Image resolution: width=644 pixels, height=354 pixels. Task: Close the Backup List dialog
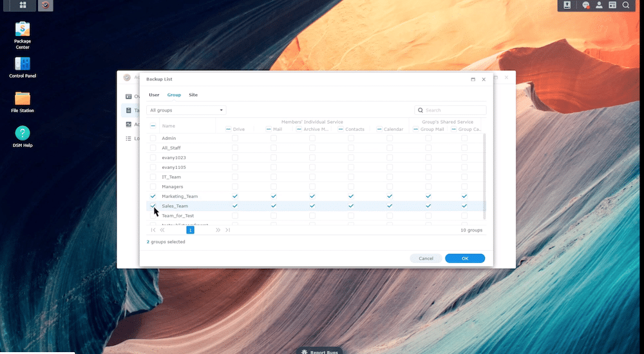coord(484,79)
